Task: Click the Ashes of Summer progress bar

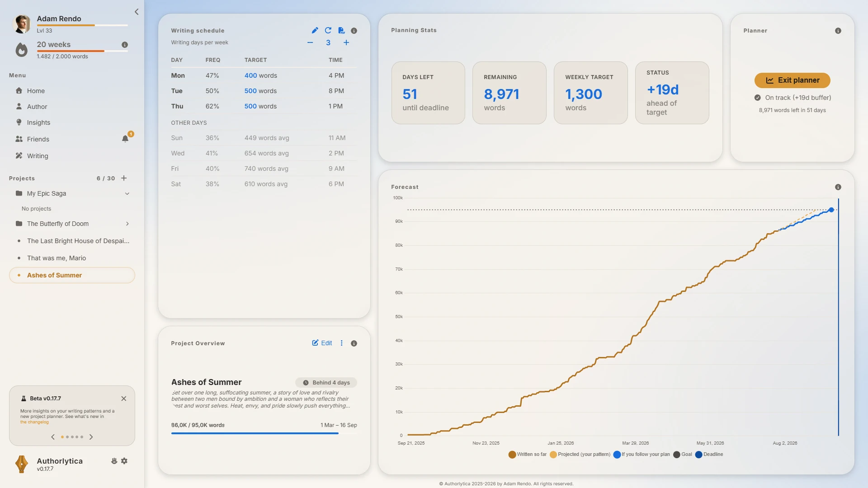Action: pos(264,433)
